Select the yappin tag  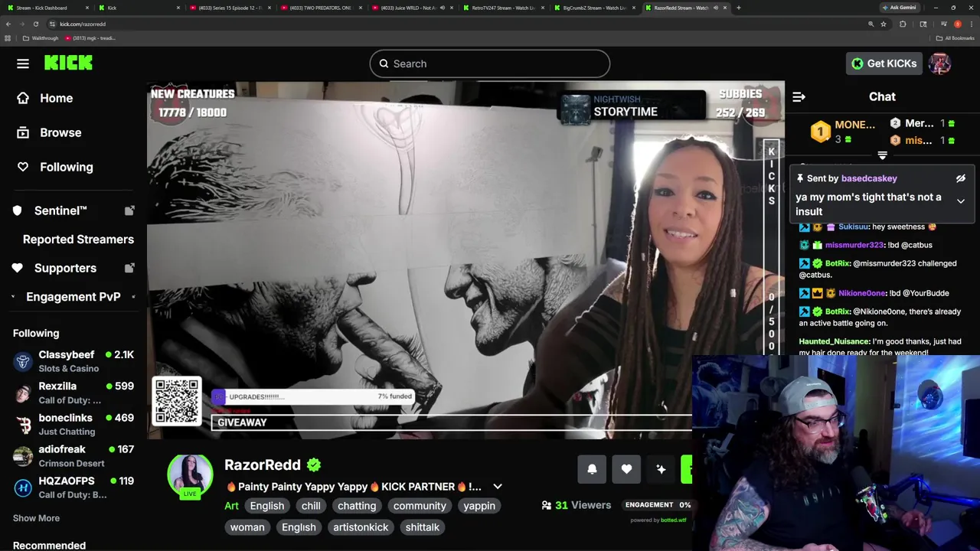pyautogui.click(x=479, y=506)
